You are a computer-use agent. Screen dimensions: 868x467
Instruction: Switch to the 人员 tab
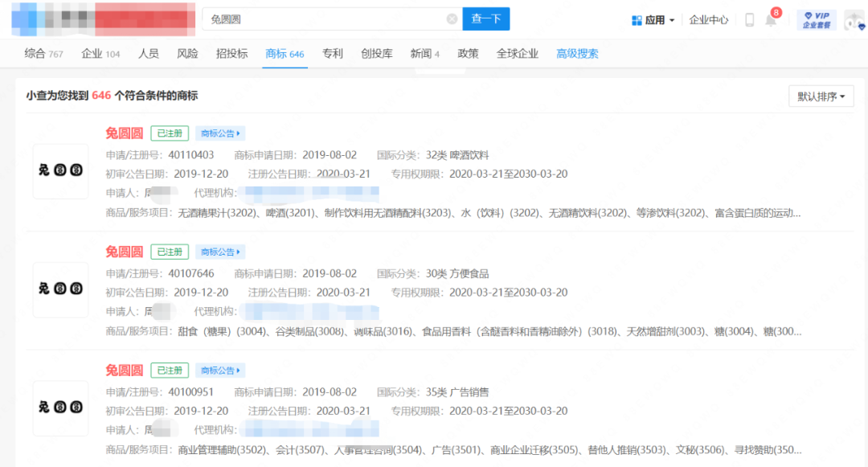tap(149, 54)
